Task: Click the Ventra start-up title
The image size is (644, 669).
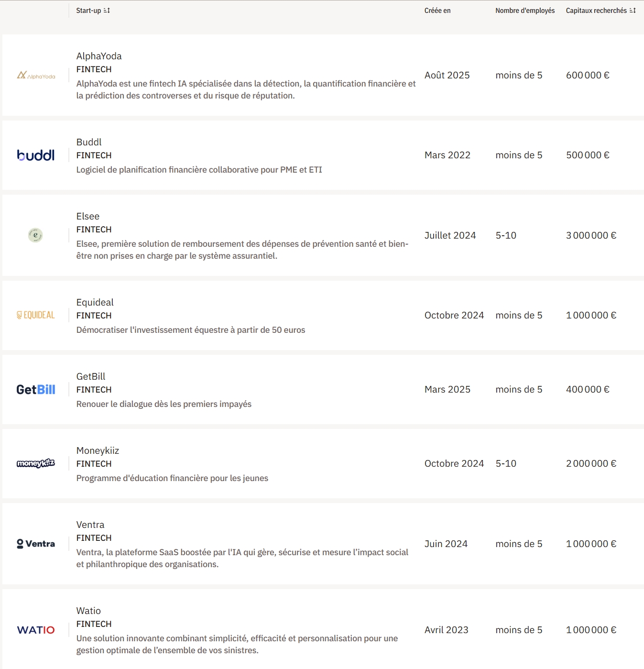Action: click(90, 525)
